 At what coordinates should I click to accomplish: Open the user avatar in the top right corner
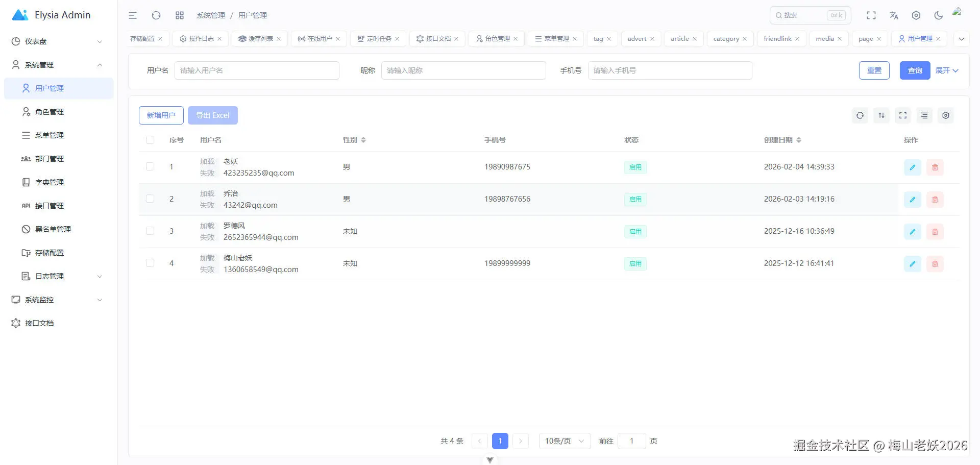point(958,12)
